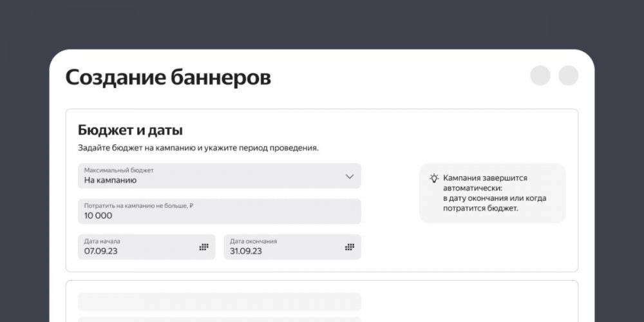This screenshot has width=644, height=322.
Task: Click the 'Бюджет и даты' section heading
Action: click(x=130, y=130)
